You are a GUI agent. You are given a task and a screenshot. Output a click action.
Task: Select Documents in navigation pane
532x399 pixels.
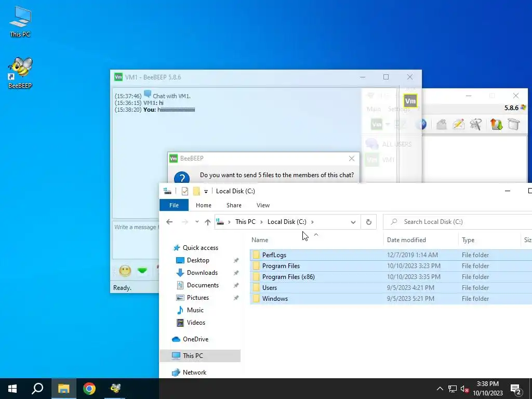pyautogui.click(x=203, y=285)
